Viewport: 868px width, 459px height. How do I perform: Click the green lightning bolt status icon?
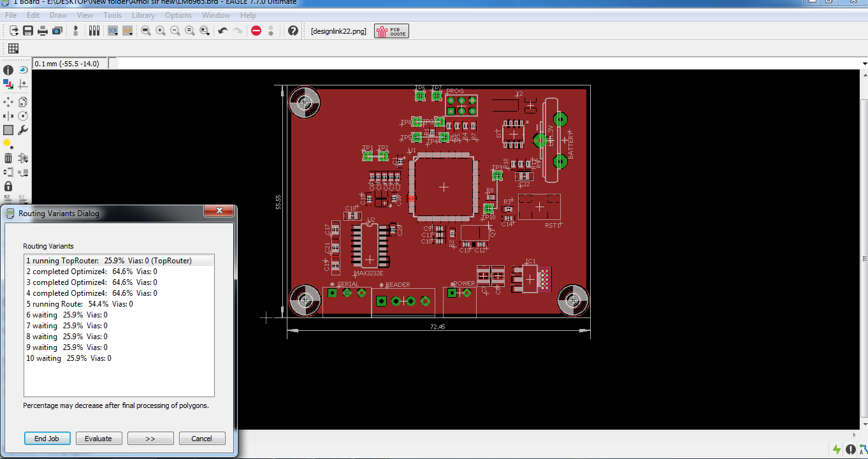pos(837,450)
